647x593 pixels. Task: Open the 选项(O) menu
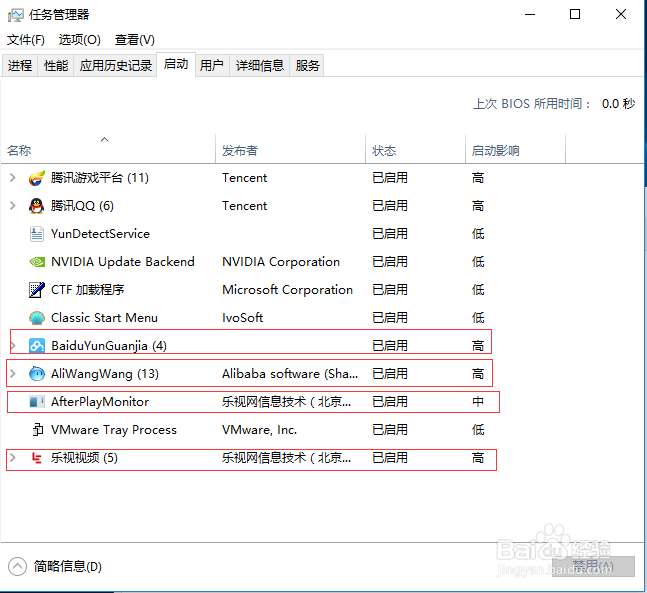80,40
